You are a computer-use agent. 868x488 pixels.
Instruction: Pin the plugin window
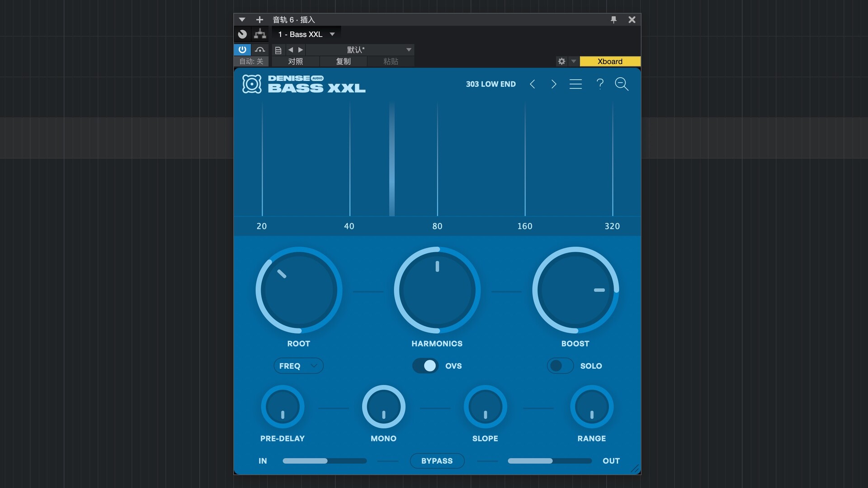613,19
